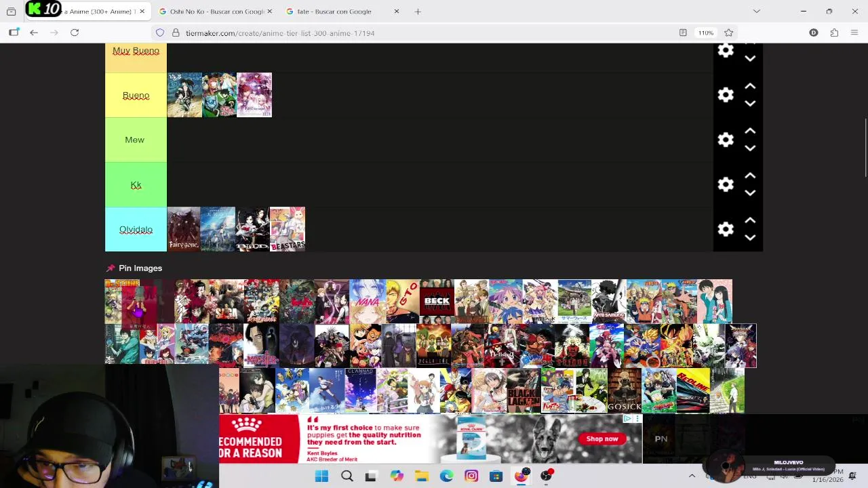Open settings gear for Muy Bueno tier
868x488 pixels.
[x=726, y=50]
